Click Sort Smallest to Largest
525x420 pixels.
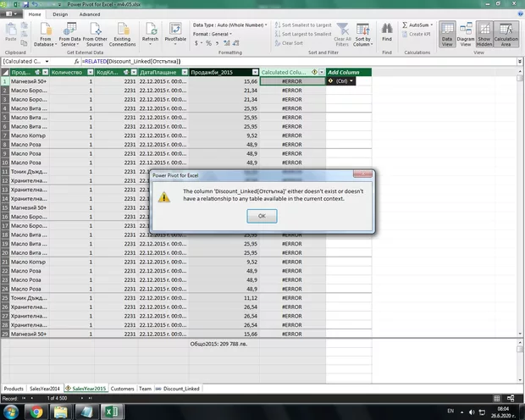pos(303,25)
